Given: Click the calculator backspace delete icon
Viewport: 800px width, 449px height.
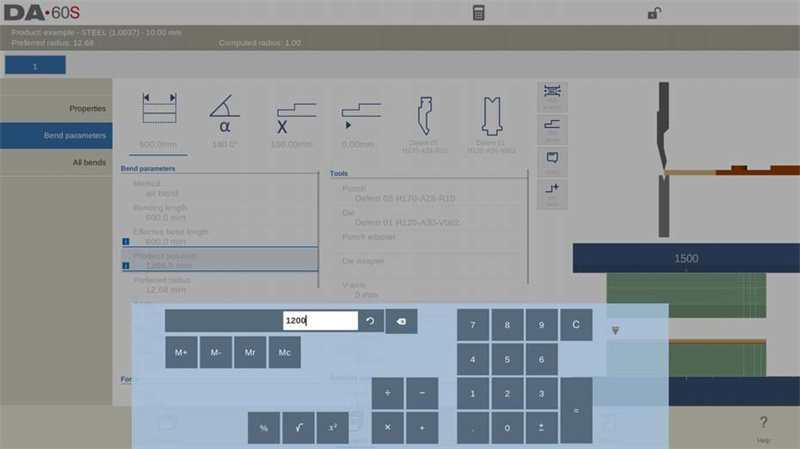Looking at the screenshot, I should (401, 321).
